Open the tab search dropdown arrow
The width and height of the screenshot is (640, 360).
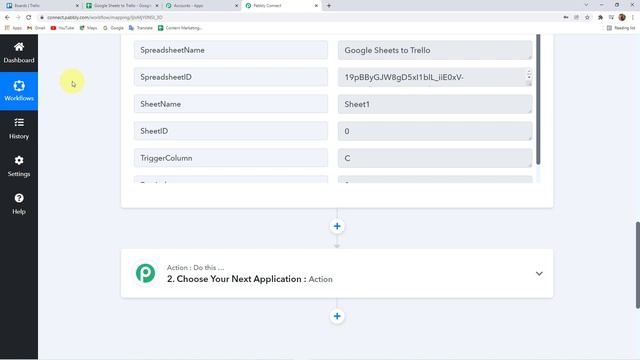click(x=586, y=5)
